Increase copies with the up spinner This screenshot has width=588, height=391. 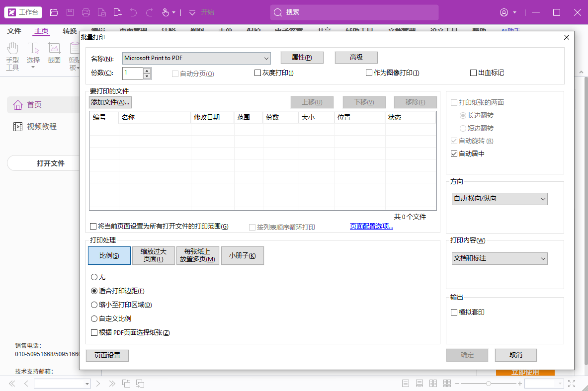pyautogui.click(x=147, y=71)
